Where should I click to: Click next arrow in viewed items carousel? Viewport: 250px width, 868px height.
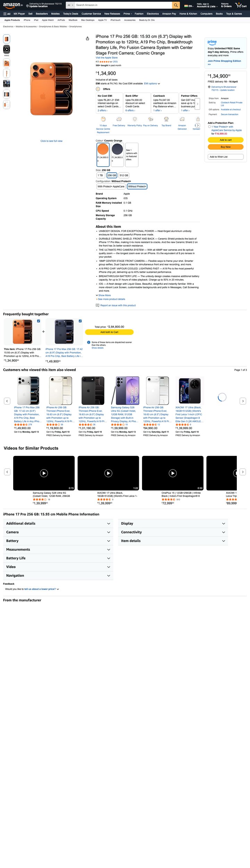(x=243, y=401)
